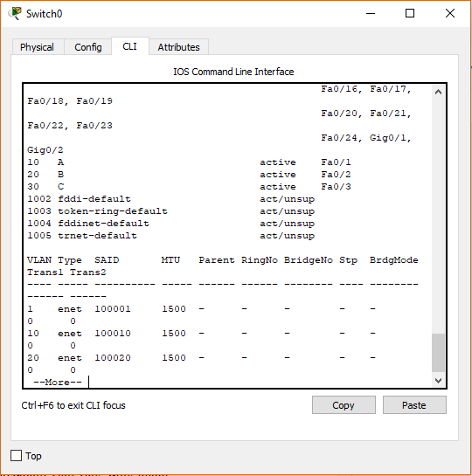472x476 pixels.
Task: Close the Switch0 window
Action: click(x=450, y=13)
